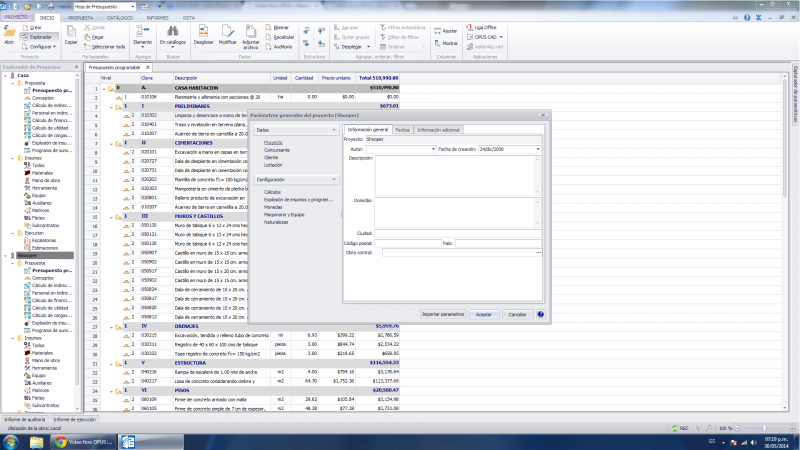The width and height of the screenshot is (800, 450).
Task: Click the Importar parámetros button
Action: pos(442,314)
